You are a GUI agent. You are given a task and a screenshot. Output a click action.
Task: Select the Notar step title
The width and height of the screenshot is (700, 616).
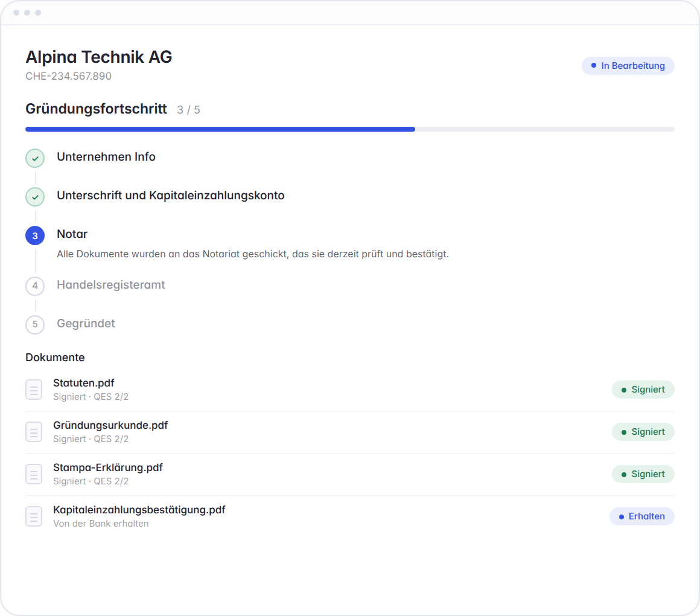click(72, 234)
